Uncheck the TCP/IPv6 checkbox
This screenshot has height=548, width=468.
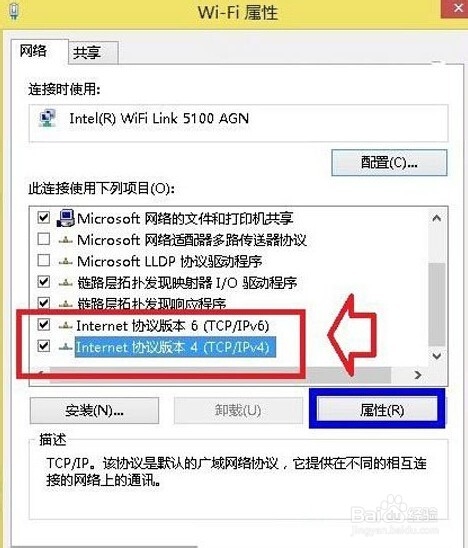coord(44,325)
